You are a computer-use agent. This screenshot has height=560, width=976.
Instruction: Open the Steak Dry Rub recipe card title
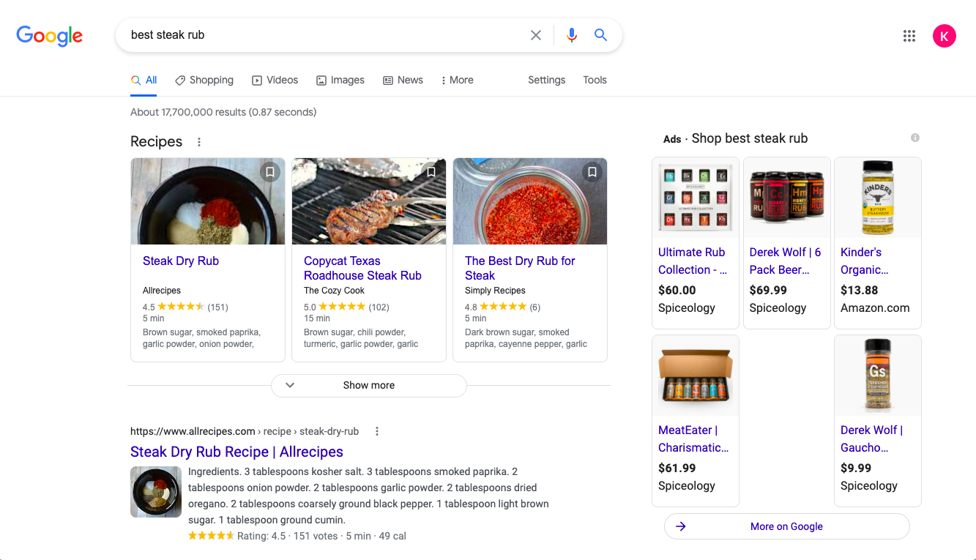[x=181, y=261]
